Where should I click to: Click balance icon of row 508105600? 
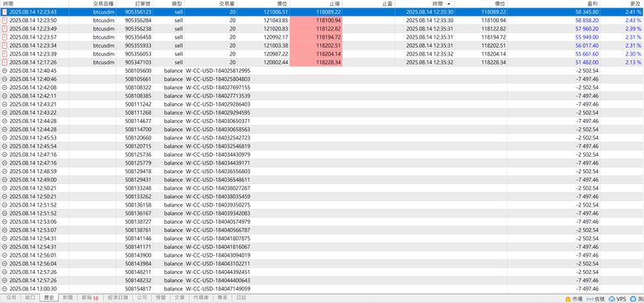click(x=4, y=71)
